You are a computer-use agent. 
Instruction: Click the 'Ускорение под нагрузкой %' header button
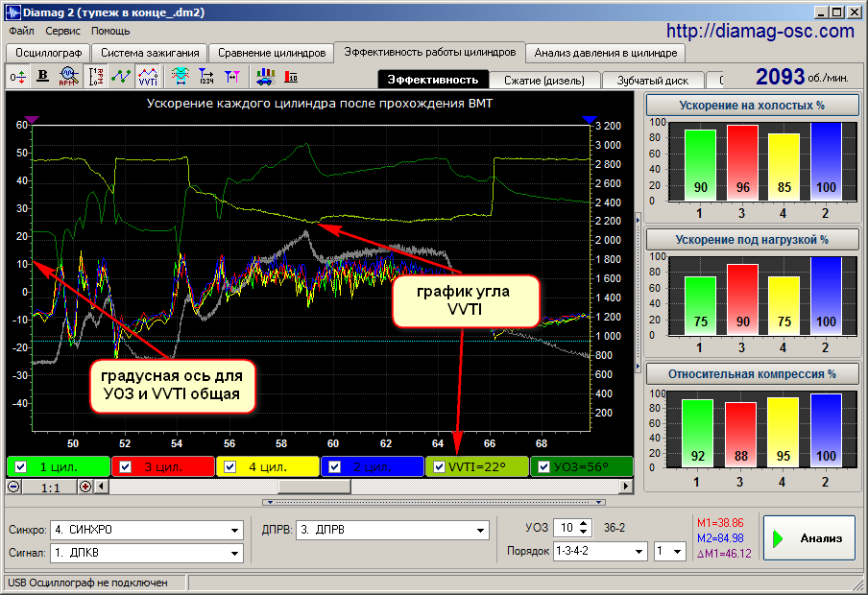pos(753,240)
